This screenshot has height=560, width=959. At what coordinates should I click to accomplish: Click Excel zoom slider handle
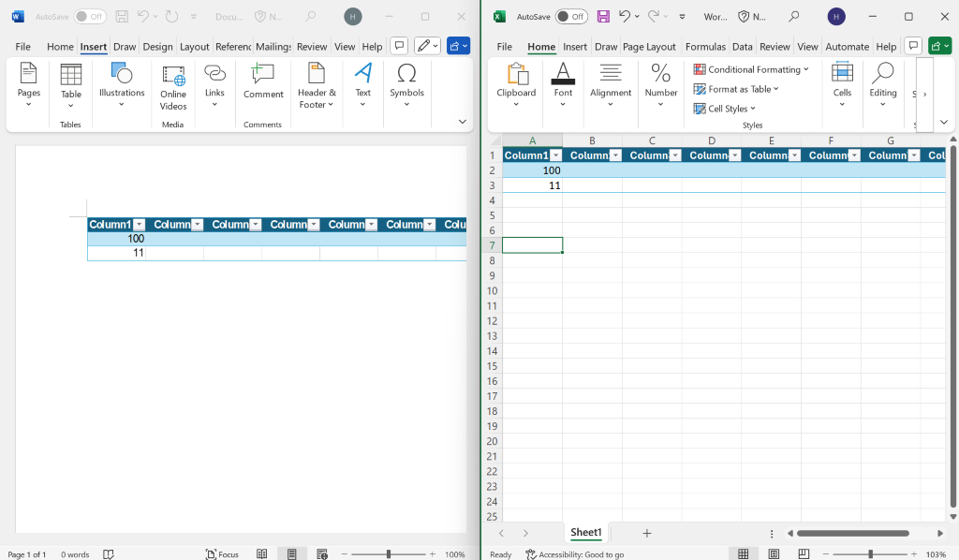click(x=870, y=553)
